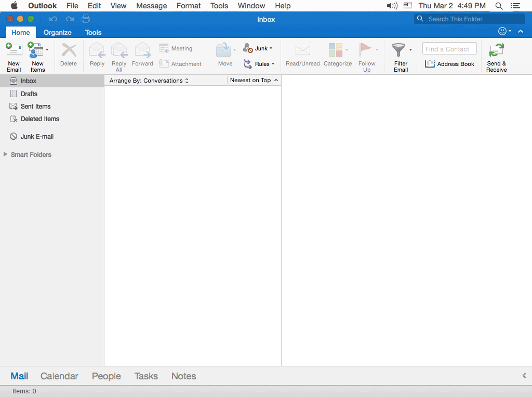Select the Junk E-mail folder
The width and height of the screenshot is (532, 397).
tap(52, 137)
